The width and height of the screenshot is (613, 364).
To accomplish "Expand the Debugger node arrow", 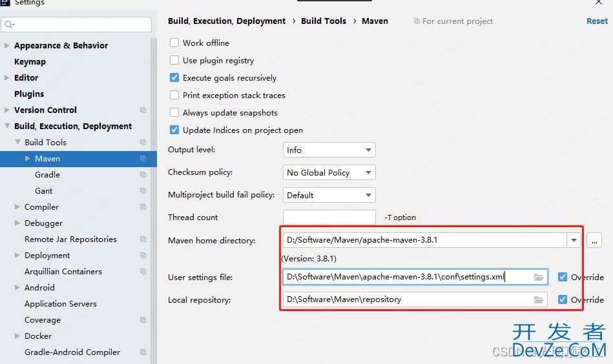I will (17, 223).
